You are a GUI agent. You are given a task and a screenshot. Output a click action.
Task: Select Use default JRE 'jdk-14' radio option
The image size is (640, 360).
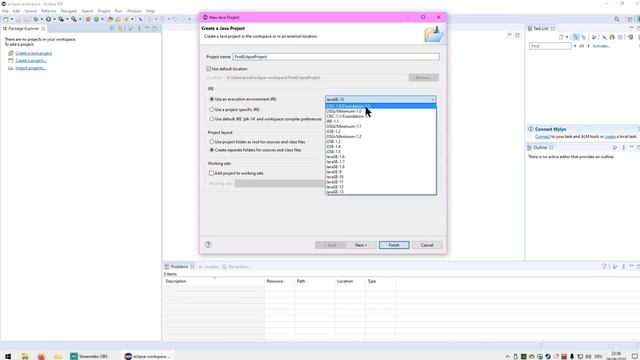pos(211,119)
